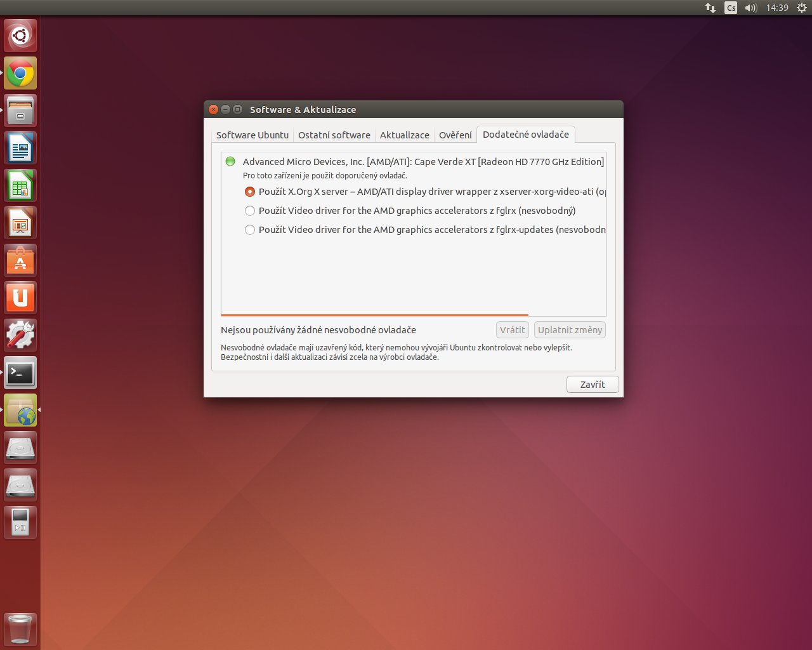
Task: Open the sound volume indicator
Action: point(751,8)
